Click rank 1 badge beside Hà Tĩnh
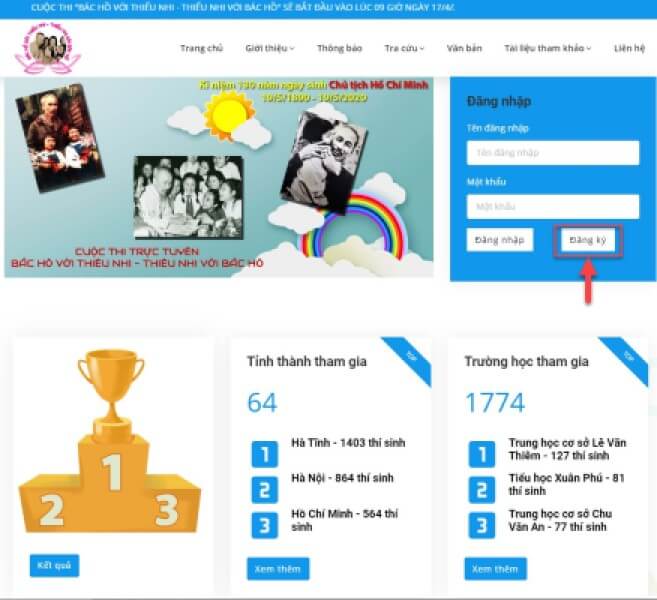The height and width of the screenshot is (600, 657). click(x=264, y=454)
